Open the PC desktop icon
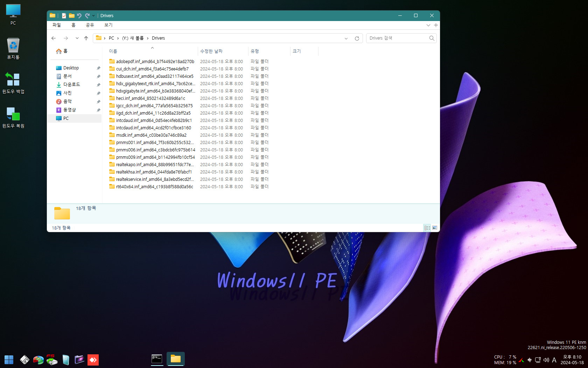The height and width of the screenshot is (368, 588). 13,14
